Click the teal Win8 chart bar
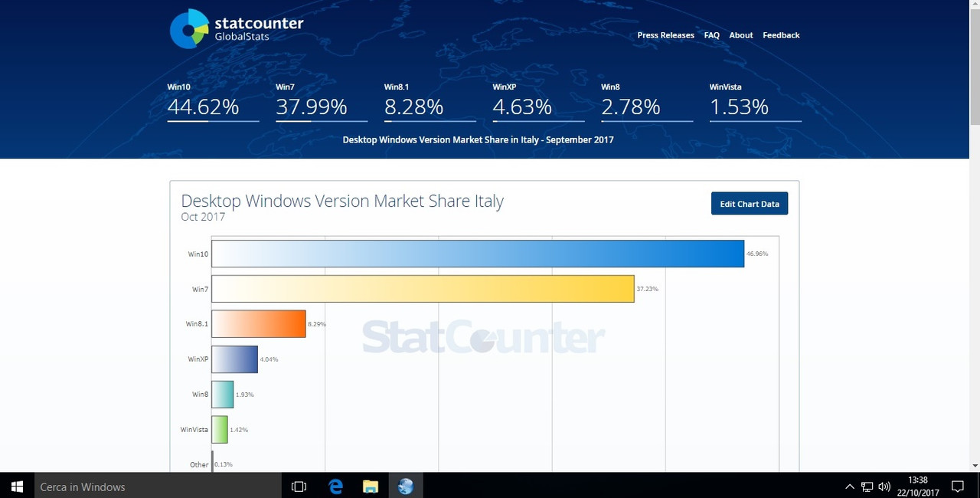This screenshot has height=498, width=980. (x=222, y=395)
